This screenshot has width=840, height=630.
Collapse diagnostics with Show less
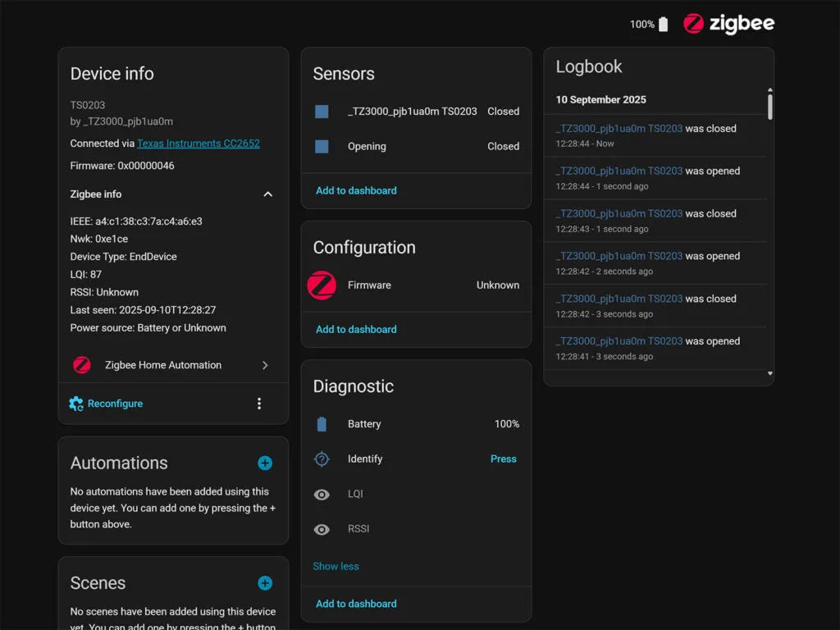tap(336, 566)
